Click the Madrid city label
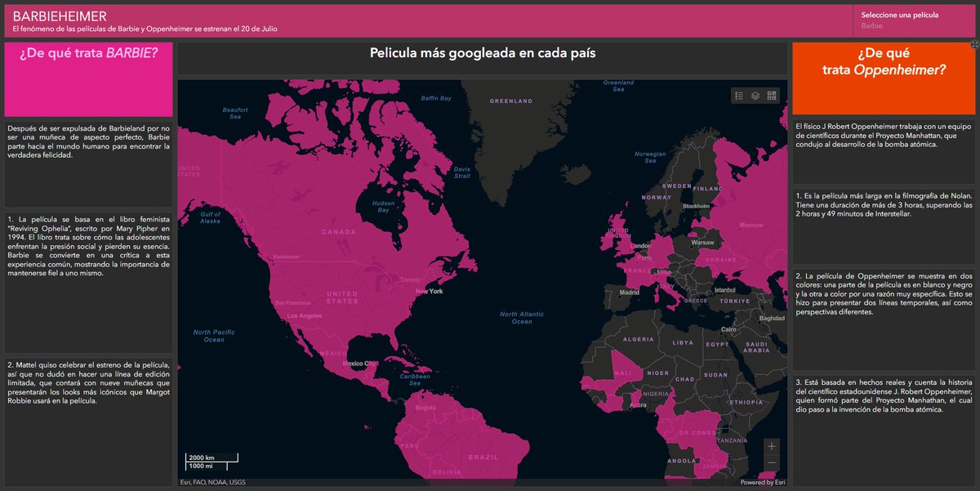 point(630,292)
